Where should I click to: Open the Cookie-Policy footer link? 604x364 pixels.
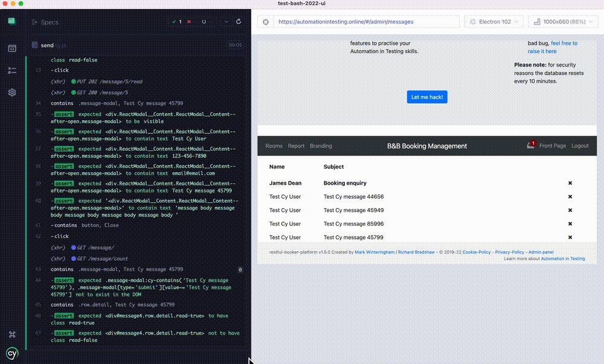(x=477, y=252)
